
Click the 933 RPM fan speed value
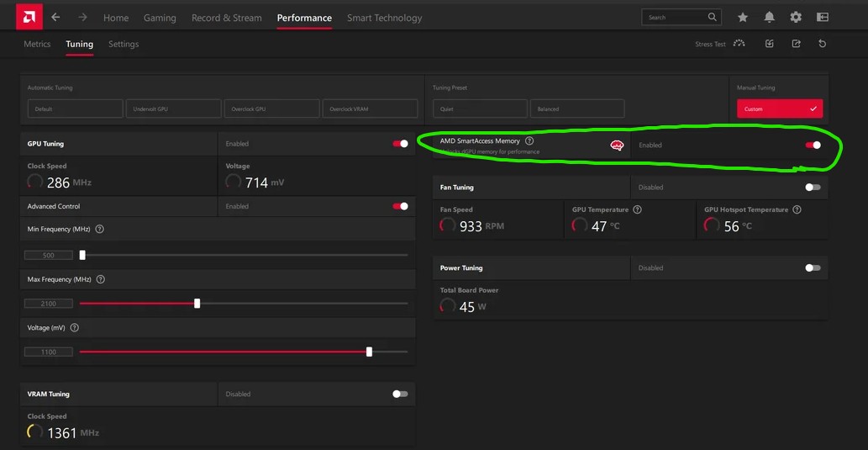pyautogui.click(x=482, y=226)
